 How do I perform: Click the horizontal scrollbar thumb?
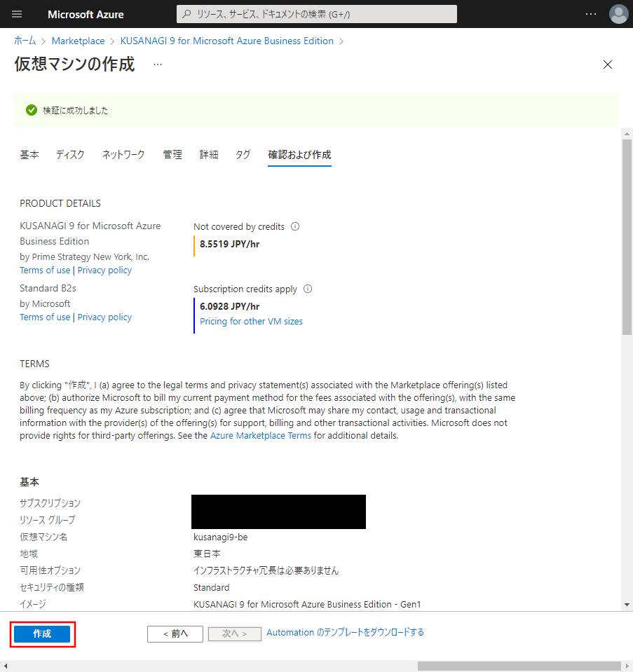pyautogui.click(x=519, y=666)
